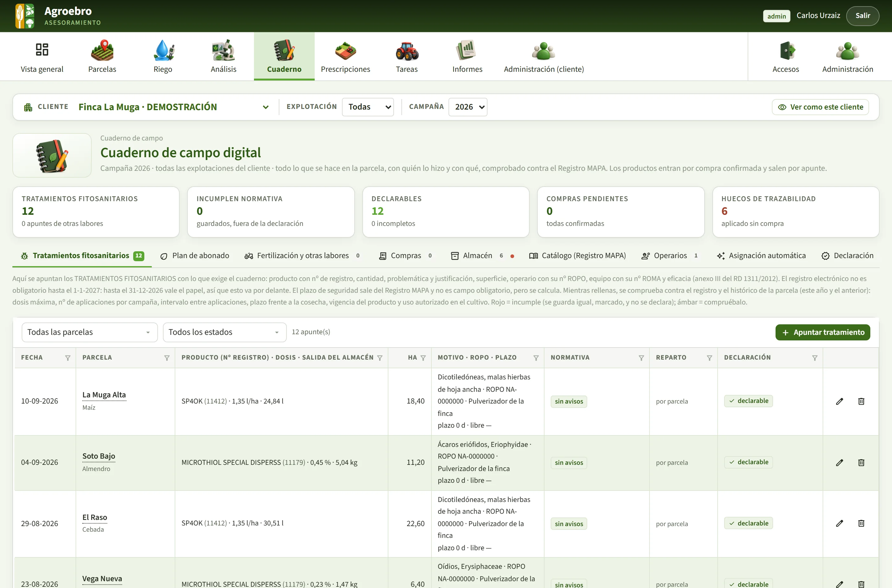The image size is (892, 588).
Task: Switch to the Plan de abonado tab
Action: click(x=195, y=256)
